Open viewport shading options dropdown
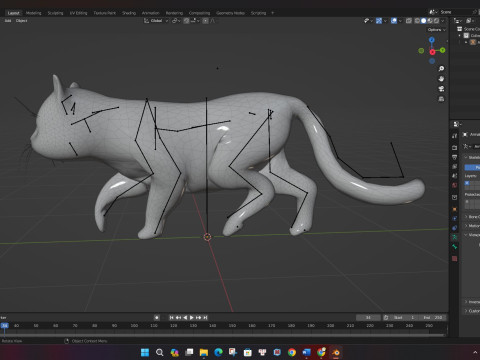Screen dimensions: 480x360 click(443, 21)
